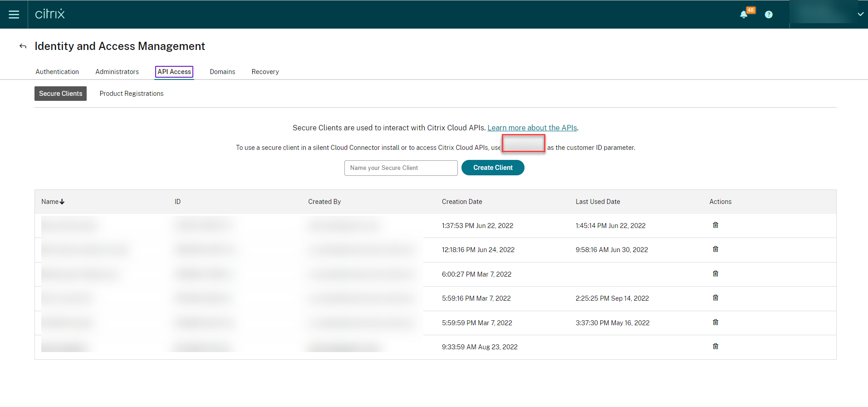This screenshot has height=407, width=868.
Task: Click the back arrow beside page title
Action: (23, 46)
